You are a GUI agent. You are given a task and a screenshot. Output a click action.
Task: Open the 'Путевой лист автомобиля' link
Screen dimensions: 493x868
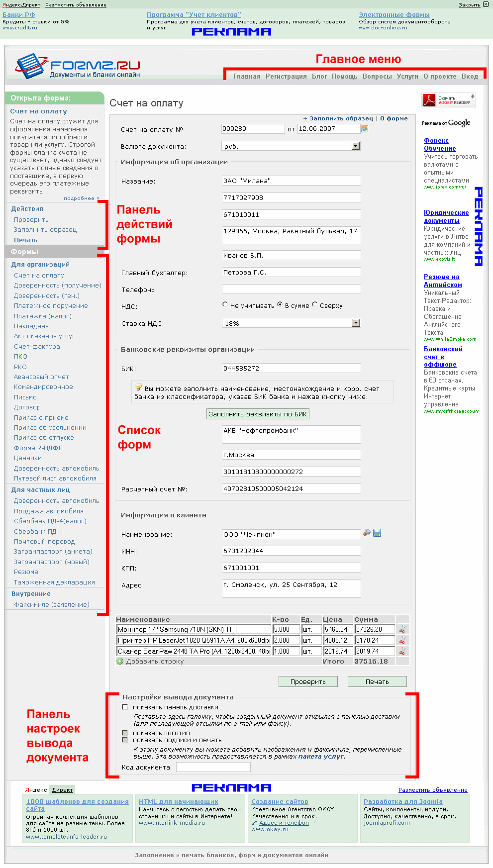[55, 479]
